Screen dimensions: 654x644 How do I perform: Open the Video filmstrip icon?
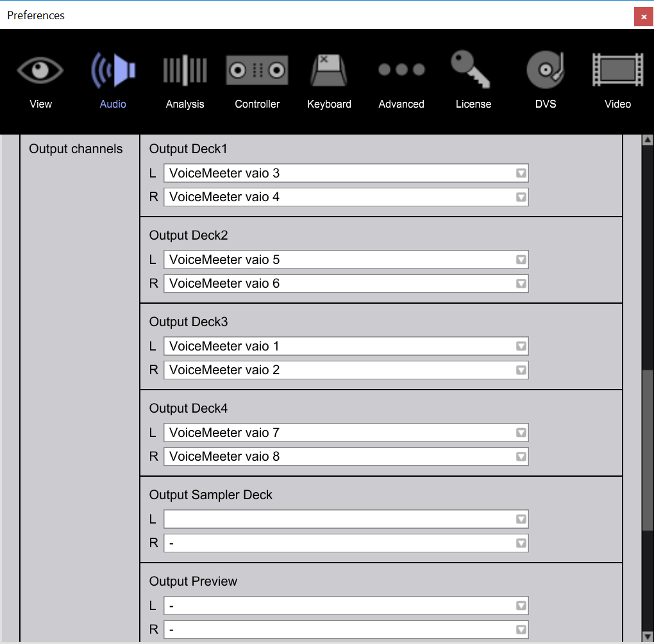(617, 70)
